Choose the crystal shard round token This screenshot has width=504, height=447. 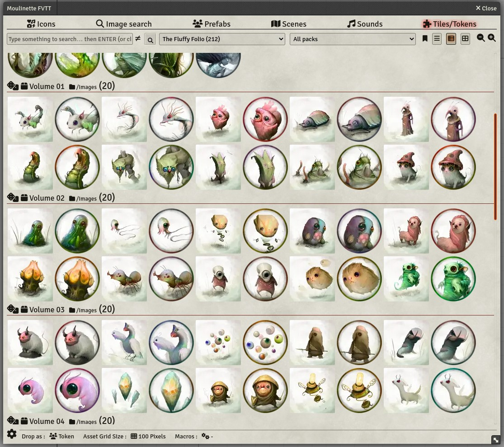click(x=171, y=390)
